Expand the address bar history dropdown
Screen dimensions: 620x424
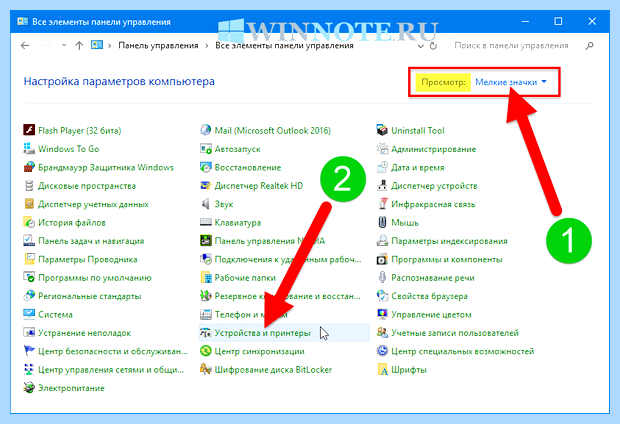coord(421,46)
